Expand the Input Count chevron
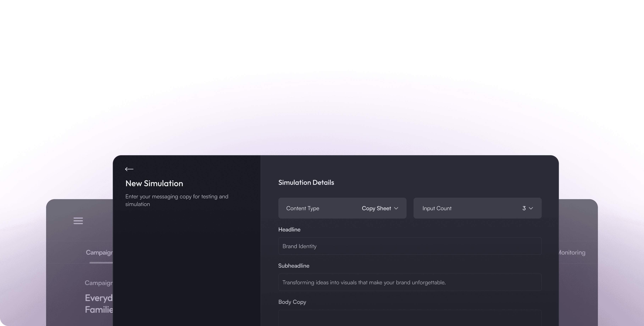Screen dimensions: 644x326 pyautogui.click(x=531, y=208)
